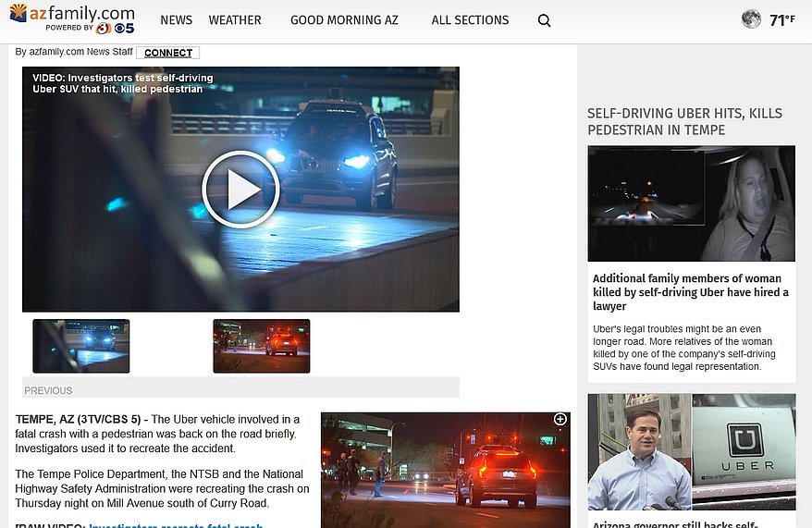
Task: Click the 'SELF-DRIVING UBER HITS, KILLS PEDESTRIAN' section heading
Action: coord(684,121)
